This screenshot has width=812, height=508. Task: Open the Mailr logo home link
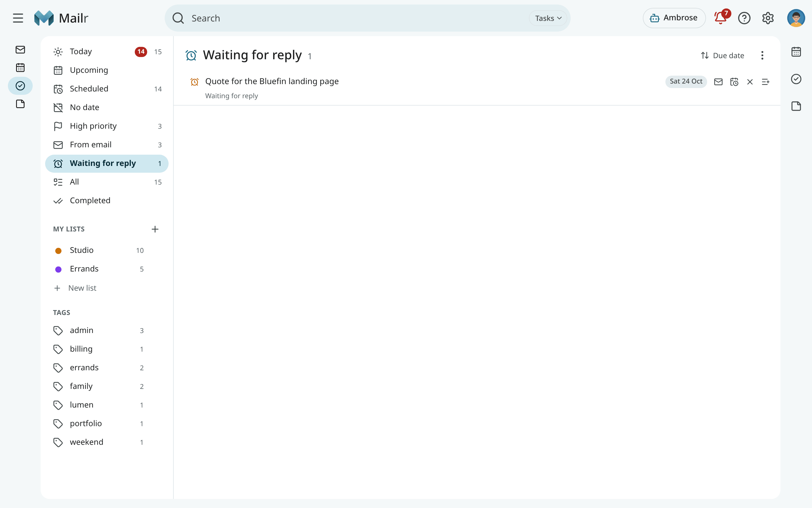[x=61, y=18]
